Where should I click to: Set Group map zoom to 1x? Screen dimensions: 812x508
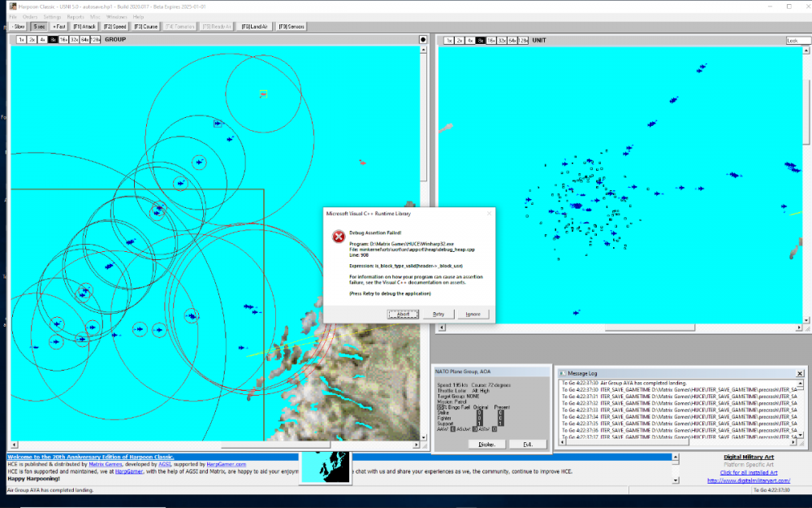pyautogui.click(x=21, y=39)
